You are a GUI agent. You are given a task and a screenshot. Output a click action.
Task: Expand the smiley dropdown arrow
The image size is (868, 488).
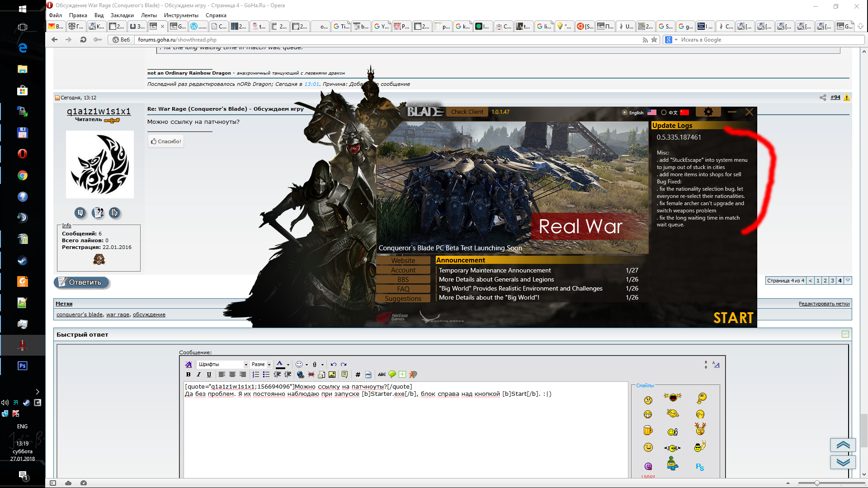(307, 365)
